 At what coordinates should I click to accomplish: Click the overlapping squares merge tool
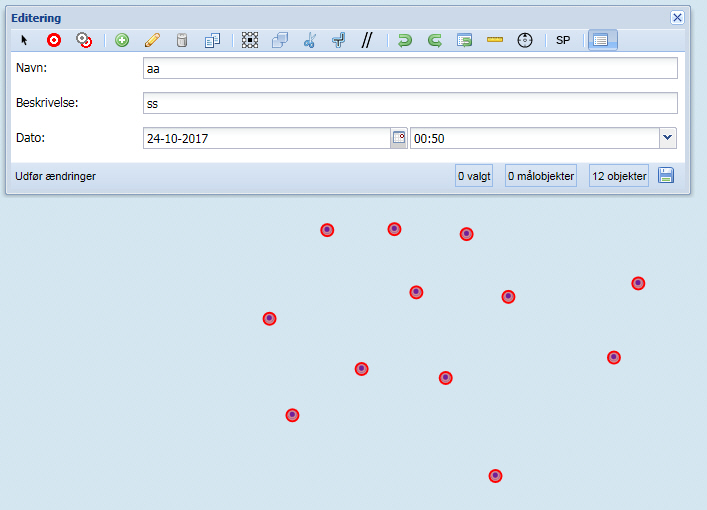(280, 40)
